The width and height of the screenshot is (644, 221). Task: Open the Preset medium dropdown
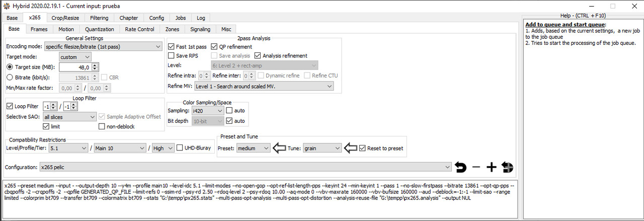253,149
